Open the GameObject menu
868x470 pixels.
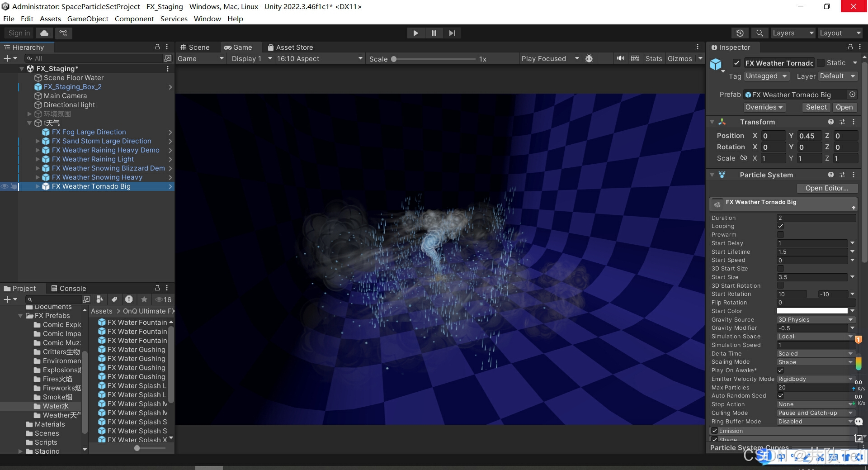coord(88,19)
